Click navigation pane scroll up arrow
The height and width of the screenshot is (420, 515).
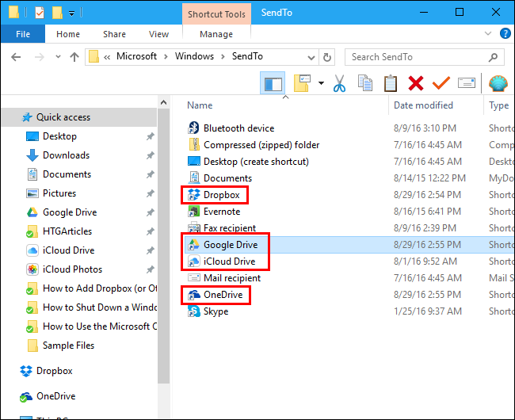163,102
